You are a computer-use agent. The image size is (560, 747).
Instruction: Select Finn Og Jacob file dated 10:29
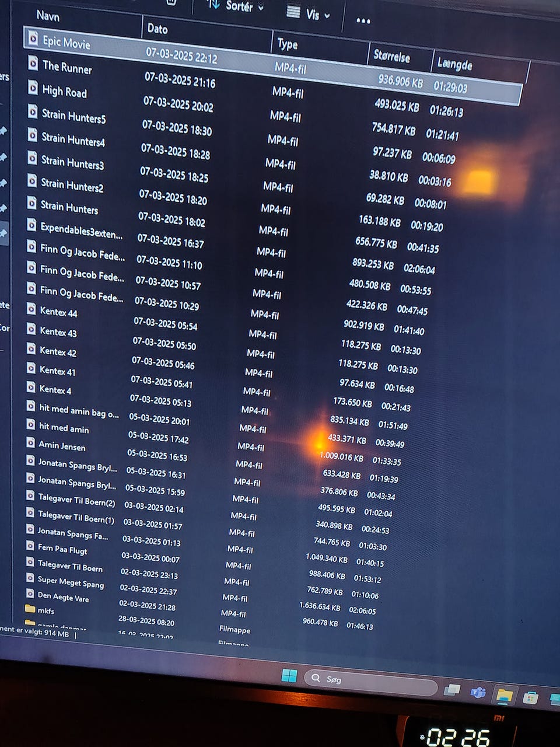click(x=81, y=294)
